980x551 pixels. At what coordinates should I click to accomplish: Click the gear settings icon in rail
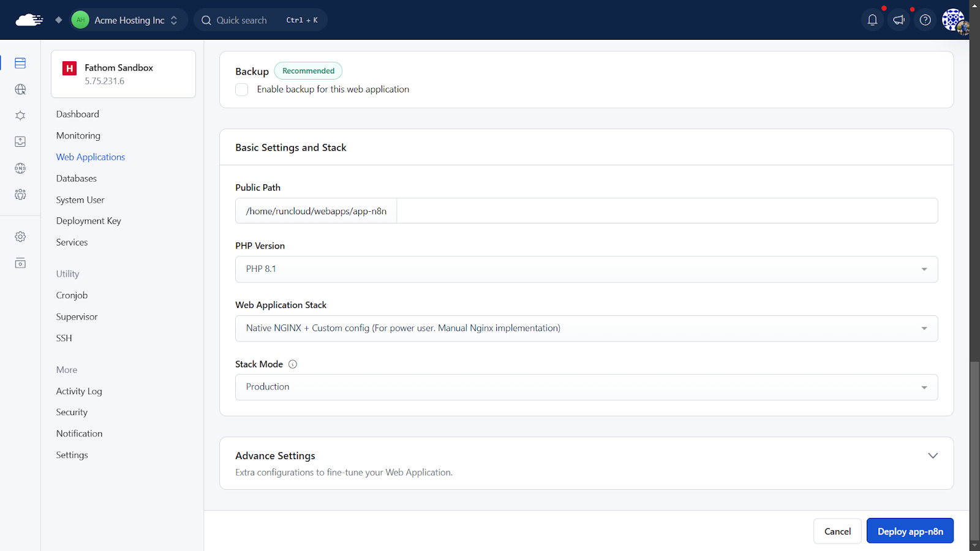20,237
